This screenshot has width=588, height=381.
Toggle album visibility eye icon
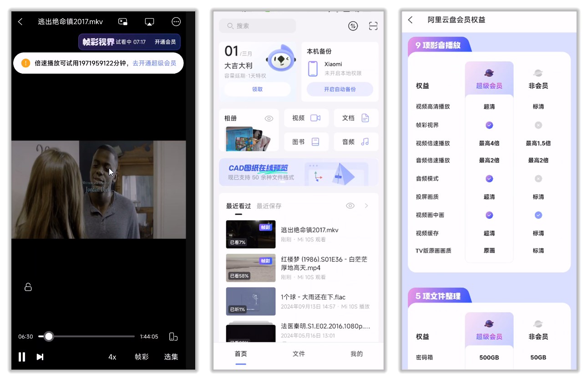[x=269, y=118]
